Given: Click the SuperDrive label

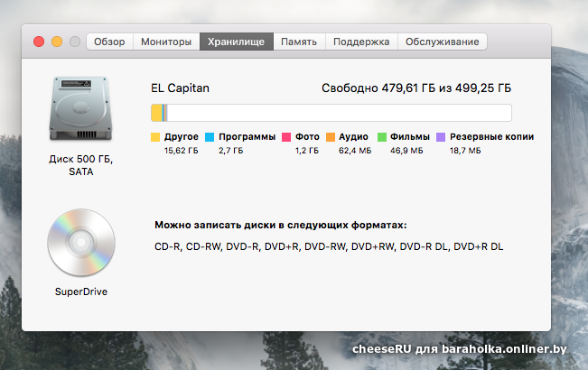Looking at the screenshot, I should (x=81, y=291).
